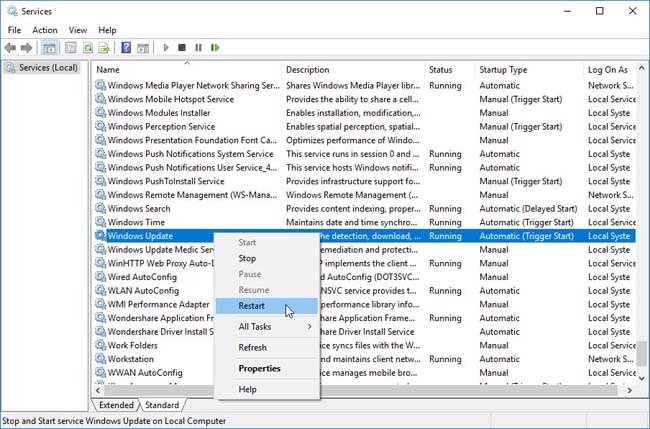Click the vertical scrollbar up arrow

(642, 68)
